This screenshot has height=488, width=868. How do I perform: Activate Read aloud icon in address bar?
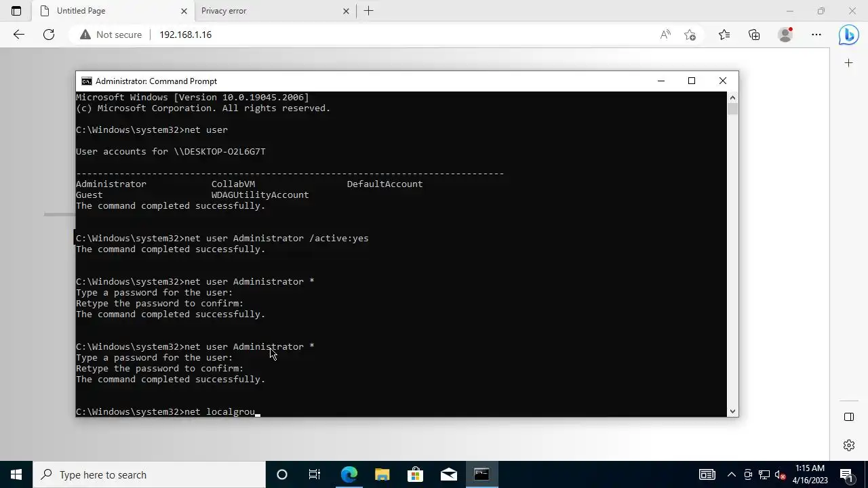(665, 35)
